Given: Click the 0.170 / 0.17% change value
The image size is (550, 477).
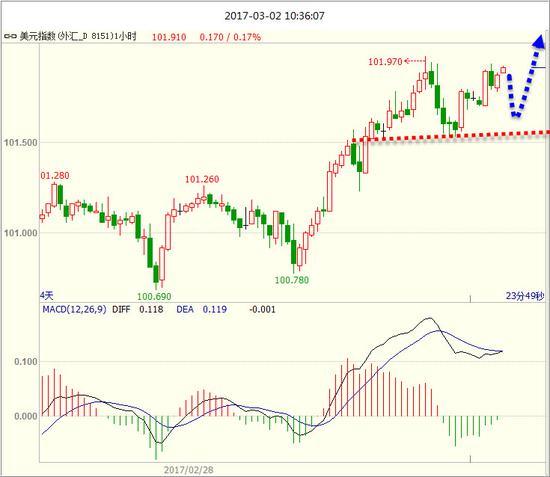Looking at the screenshot, I should pos(230,37).
